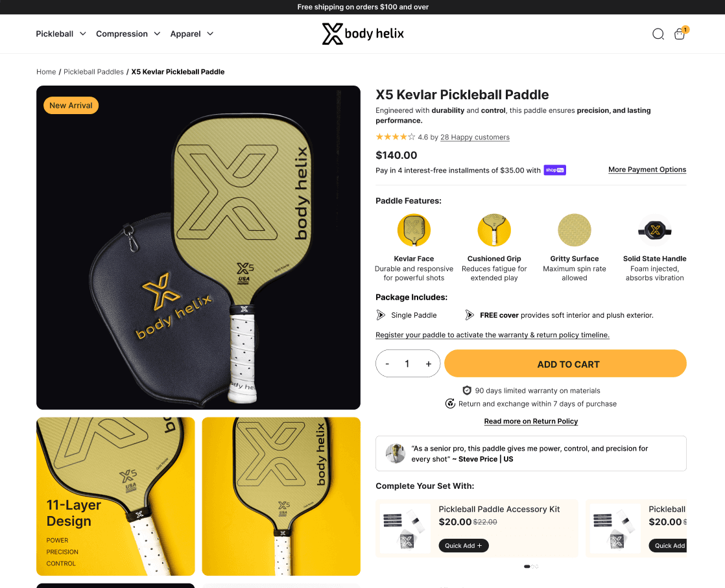Screen dimensions: 725x588
Task: Decrease quantity with the minus button
Action: coord(387,364)
